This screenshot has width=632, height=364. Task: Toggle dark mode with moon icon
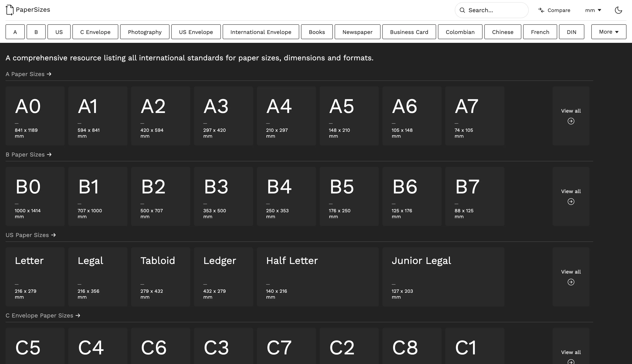click(x=618, y=10)
